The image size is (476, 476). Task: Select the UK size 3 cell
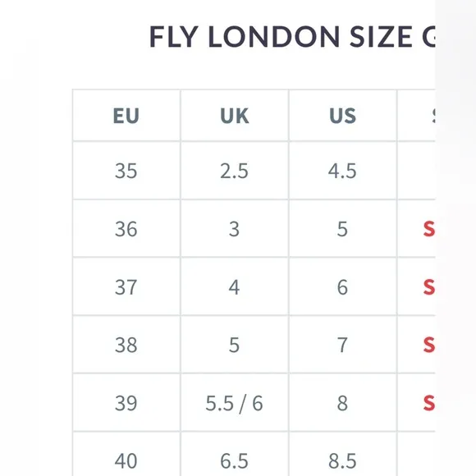(x=235, y=229)
